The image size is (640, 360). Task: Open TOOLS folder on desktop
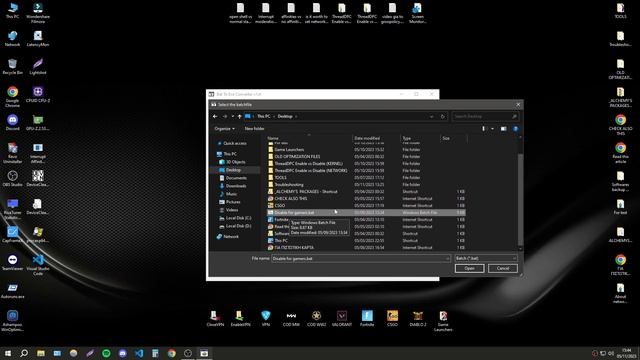click(620, 11)
